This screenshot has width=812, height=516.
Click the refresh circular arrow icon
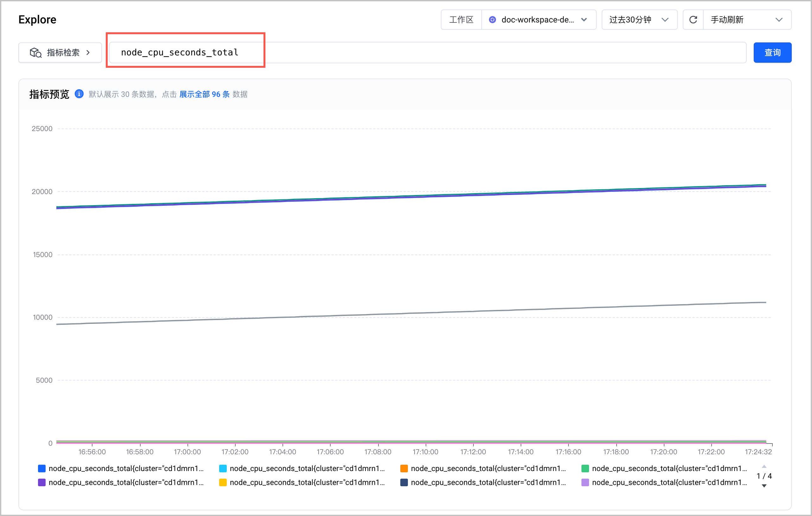click(693, 20)
